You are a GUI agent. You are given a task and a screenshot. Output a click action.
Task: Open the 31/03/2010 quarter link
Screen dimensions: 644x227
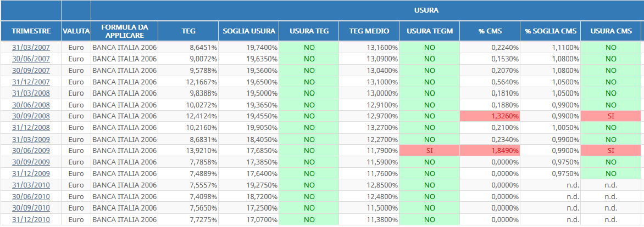tap(31, 185)
